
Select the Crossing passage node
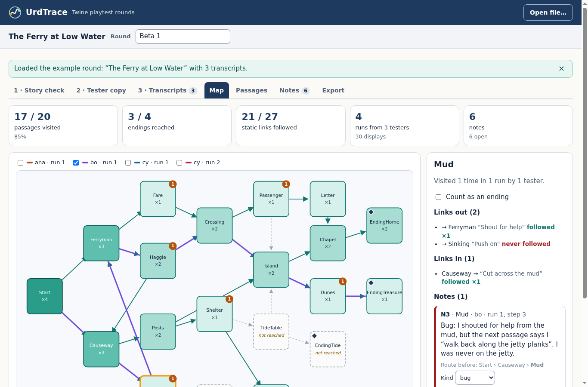click(x=214, y=226)
